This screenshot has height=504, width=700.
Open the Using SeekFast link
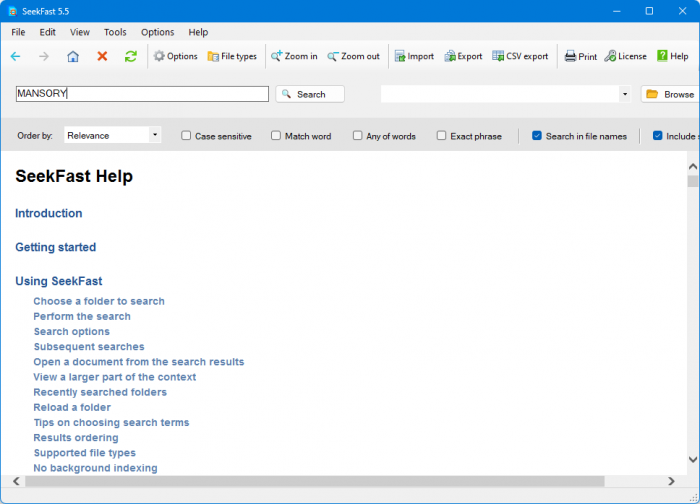coord(59,281)
